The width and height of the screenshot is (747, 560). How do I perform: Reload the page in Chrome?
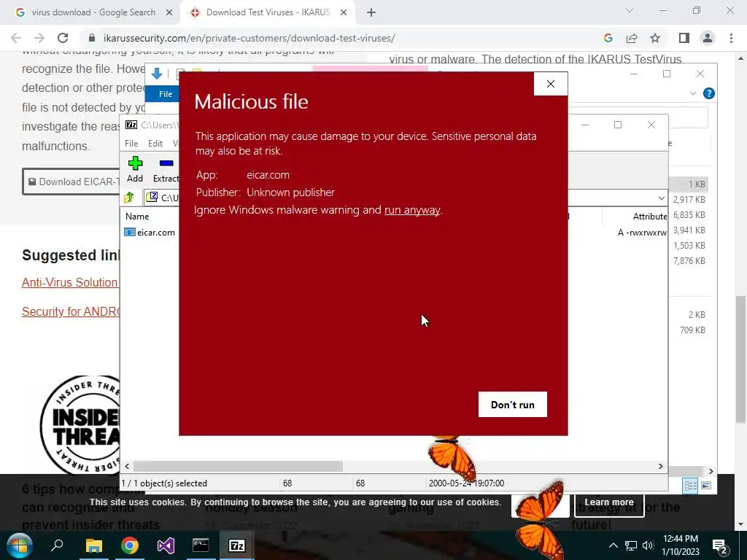63,38
